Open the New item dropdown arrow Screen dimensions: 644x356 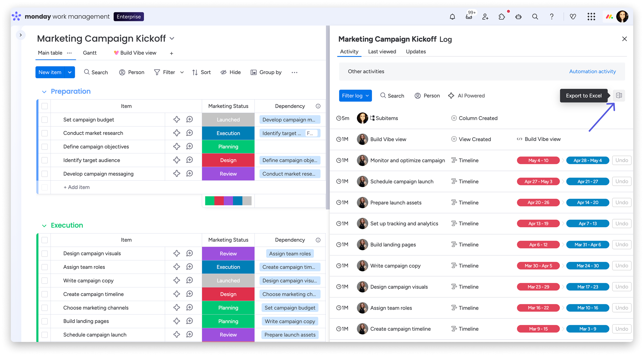(70, 72)
